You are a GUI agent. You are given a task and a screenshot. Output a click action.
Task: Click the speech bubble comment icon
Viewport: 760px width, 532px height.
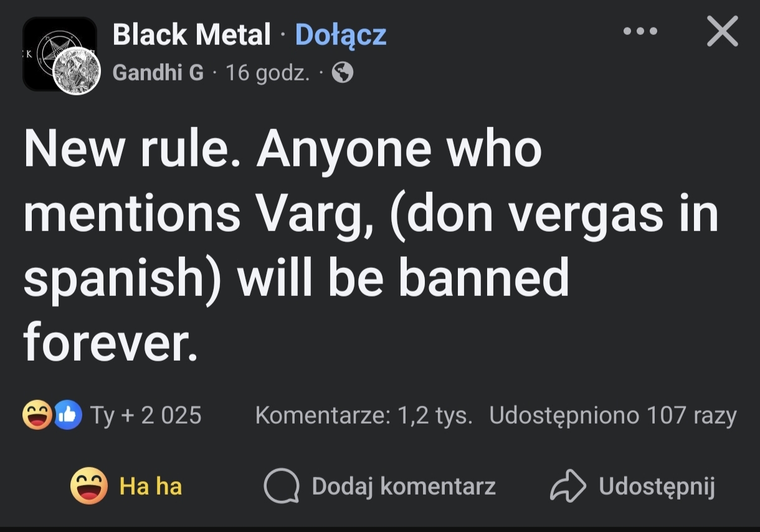(282, 486)
